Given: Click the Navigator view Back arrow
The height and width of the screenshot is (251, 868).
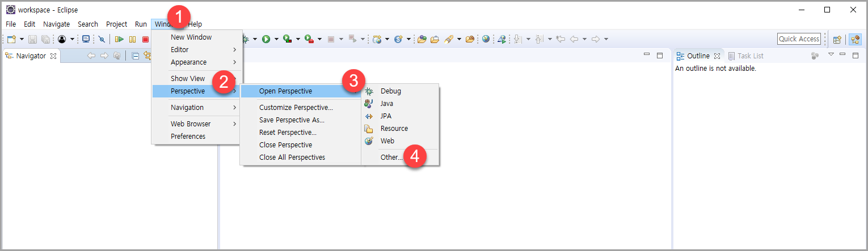Looking at the screenshot, I should pyautogui.click(x=91, y=56).
